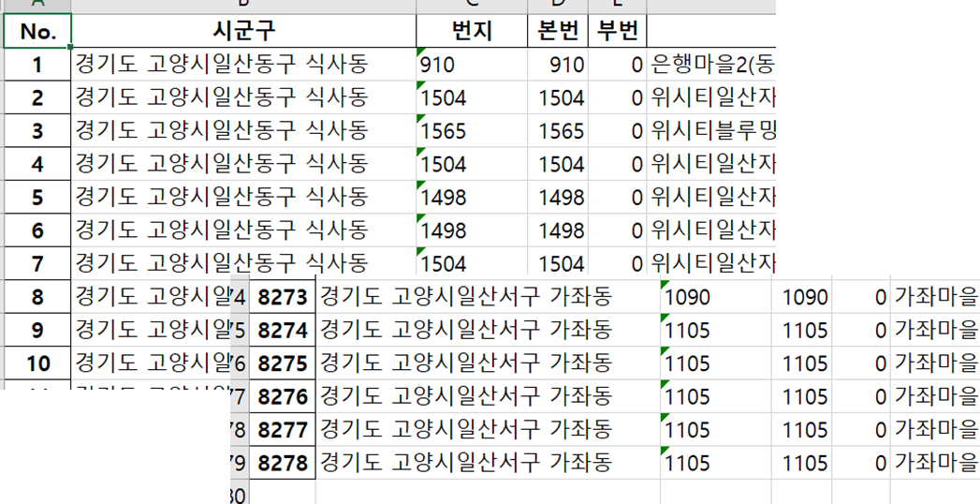Select the flagged '1105' cell in row 8274
Viewport: 980px width, 504px height.
(716, 330)
